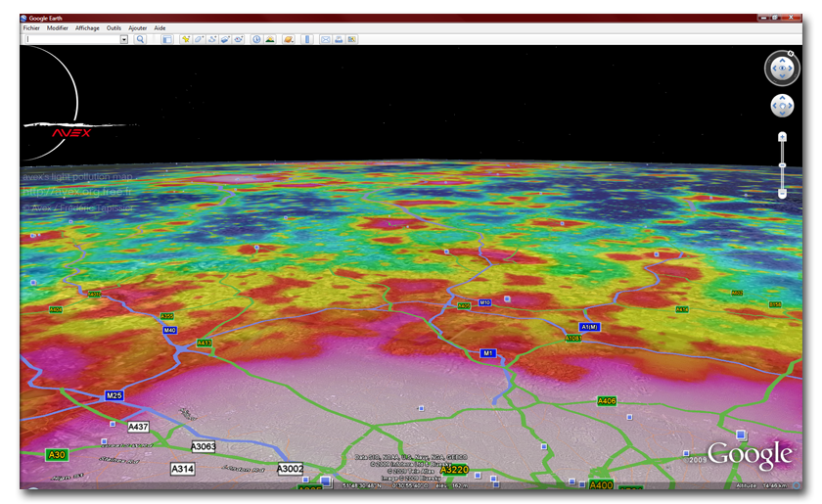Click the A413 road label
This screenshot has height=504, width=822.
(204, 343)
